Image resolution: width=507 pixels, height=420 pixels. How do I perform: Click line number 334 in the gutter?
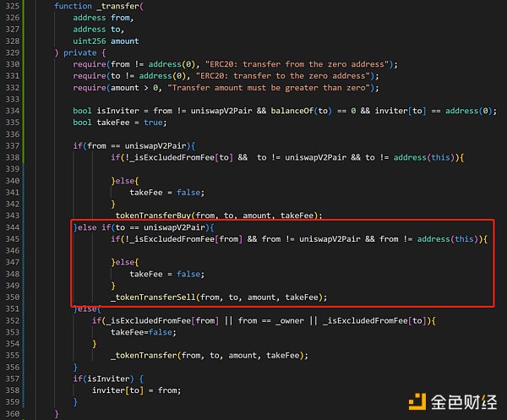click(13, 111)
